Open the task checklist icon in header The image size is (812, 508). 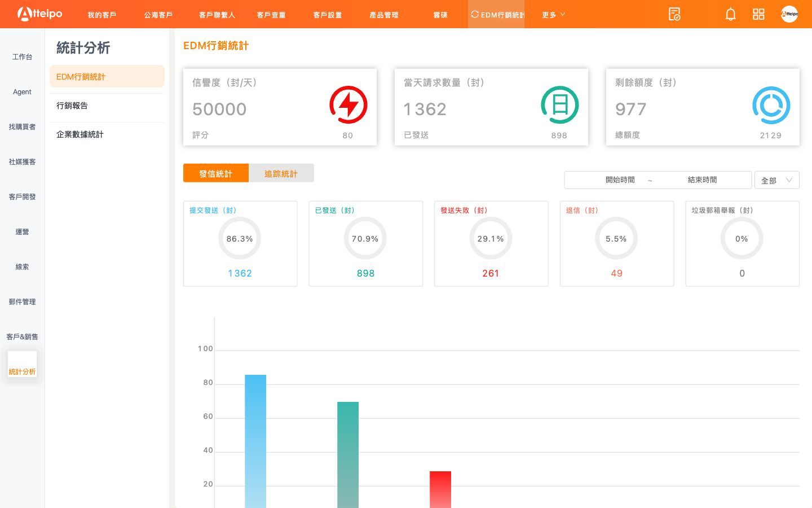pyautogui.click(x=674, y=14)
